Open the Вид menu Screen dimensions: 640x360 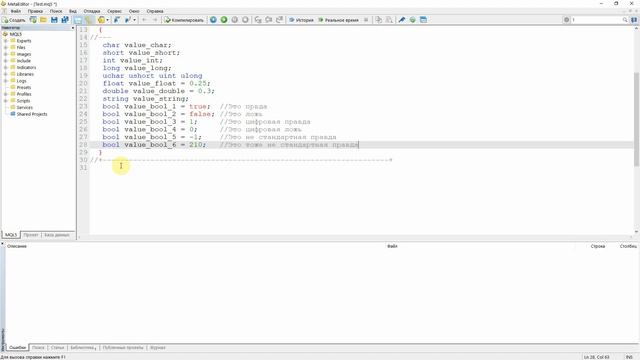[x=73, y=11]
